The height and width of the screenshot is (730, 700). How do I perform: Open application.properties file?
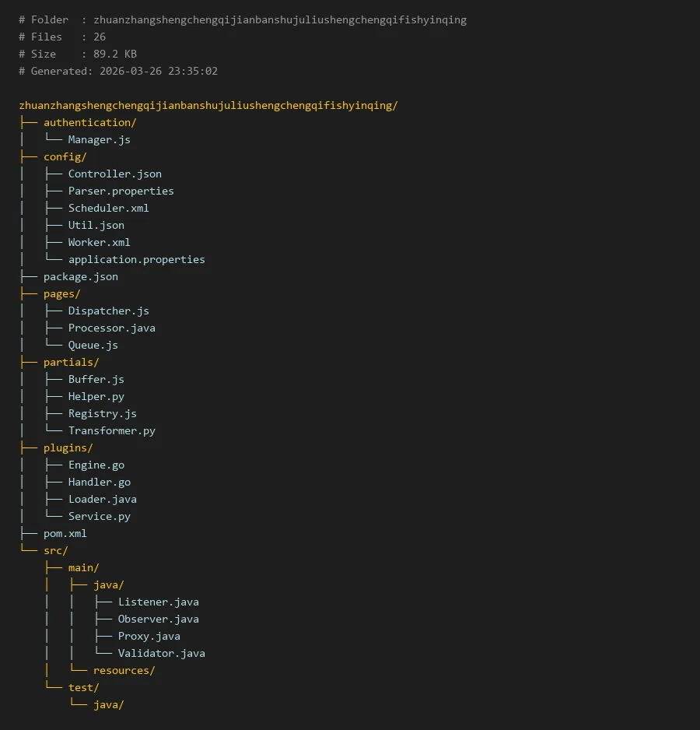click(x=136, y=259)
